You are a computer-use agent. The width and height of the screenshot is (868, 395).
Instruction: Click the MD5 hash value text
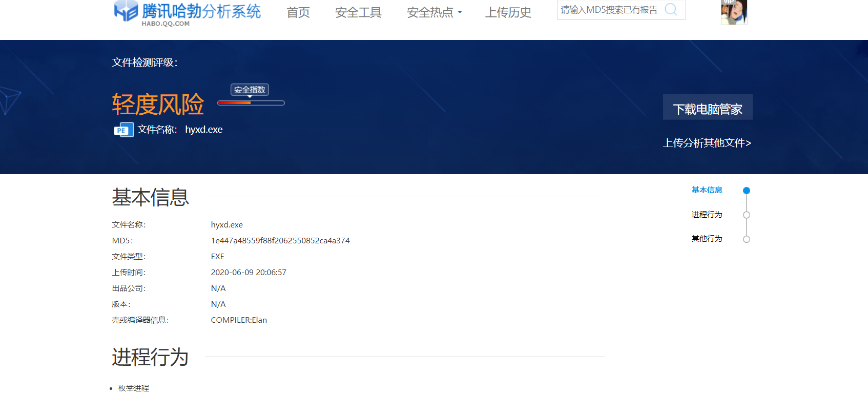pos(280,241)
